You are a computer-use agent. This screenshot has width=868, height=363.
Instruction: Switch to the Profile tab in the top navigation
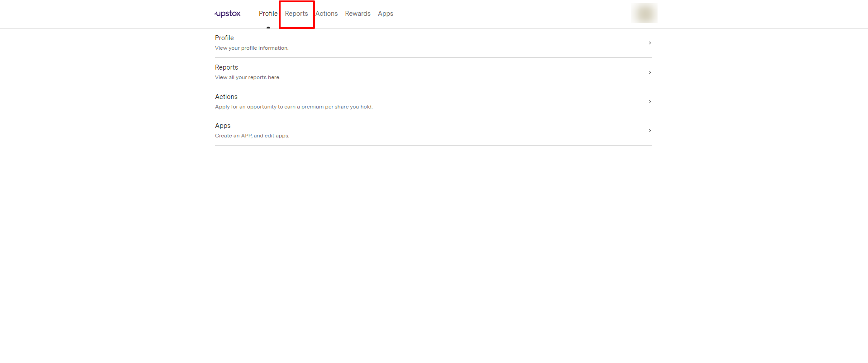(x=268, y=14)
